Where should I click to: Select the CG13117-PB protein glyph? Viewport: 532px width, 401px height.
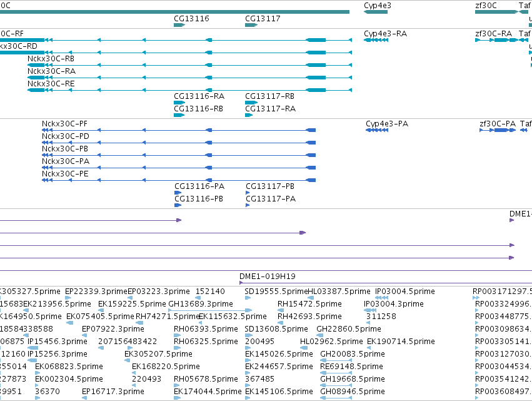(248, 193)
